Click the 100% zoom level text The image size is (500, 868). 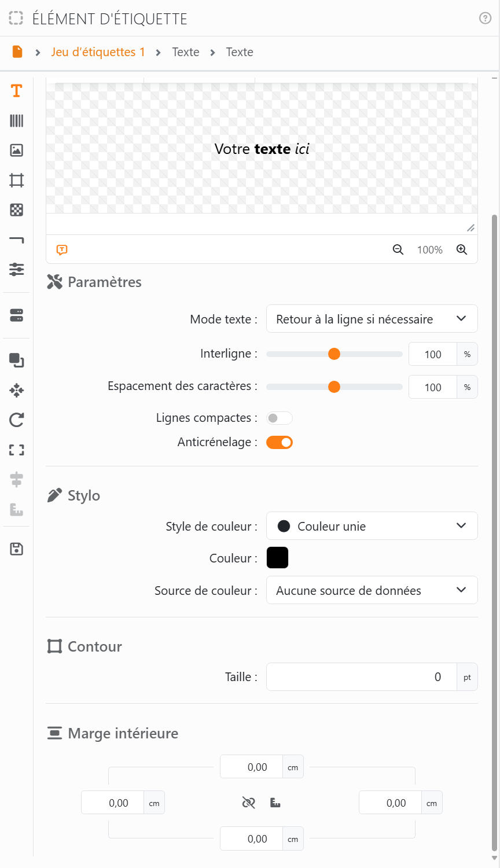pos(430,250)
